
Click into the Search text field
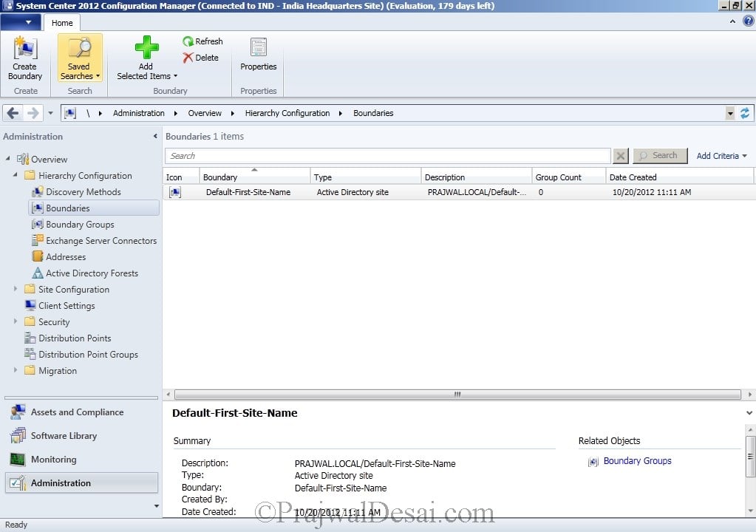388,156
